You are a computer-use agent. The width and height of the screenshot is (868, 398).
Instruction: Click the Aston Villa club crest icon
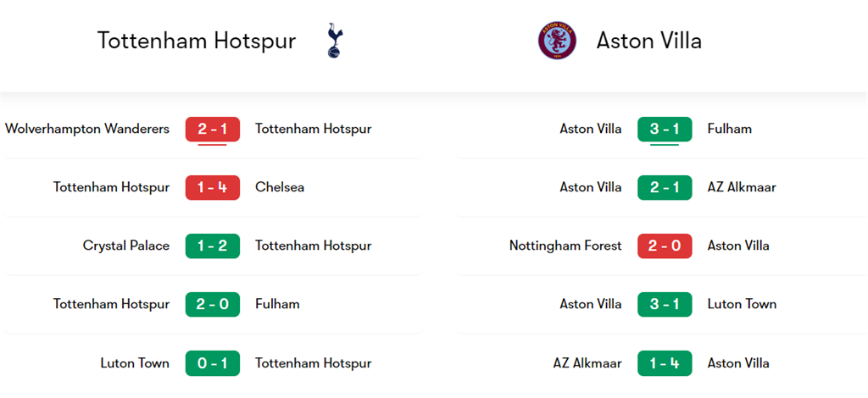coord(557,41)
